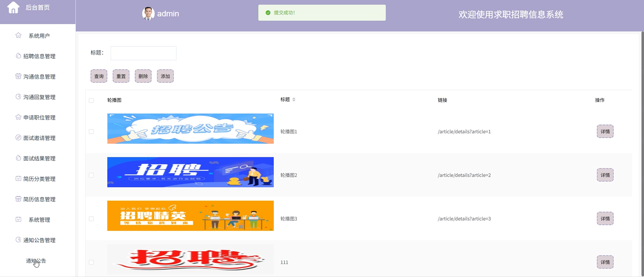Click the icon beside 通知公告管理
The height and width of the screenshot is (277, 644).
[x=18, y=240]
